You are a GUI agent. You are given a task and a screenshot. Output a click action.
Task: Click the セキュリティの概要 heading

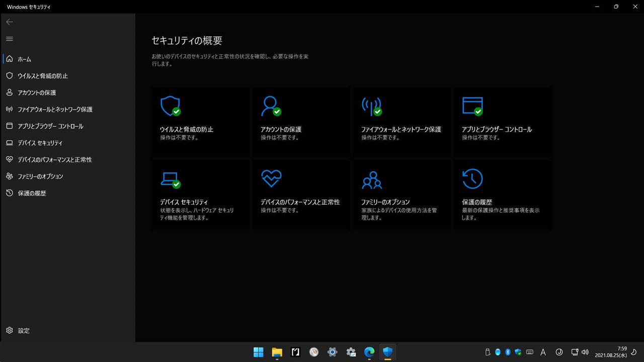click(x=187, y=41)
